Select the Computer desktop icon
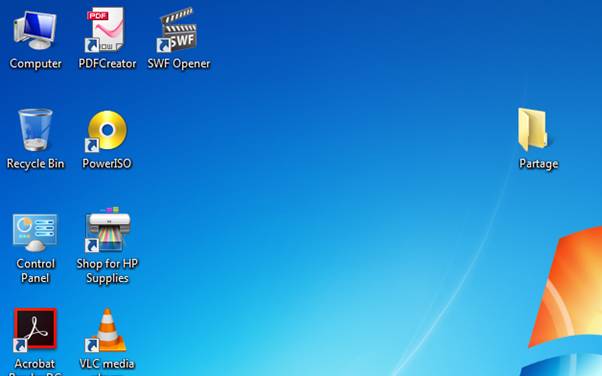The image size is (602, 376). tap(35, 31)
